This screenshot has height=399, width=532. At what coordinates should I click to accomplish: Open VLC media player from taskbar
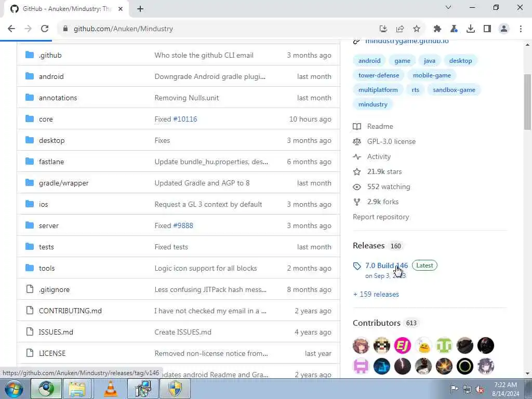pos(110,389)
